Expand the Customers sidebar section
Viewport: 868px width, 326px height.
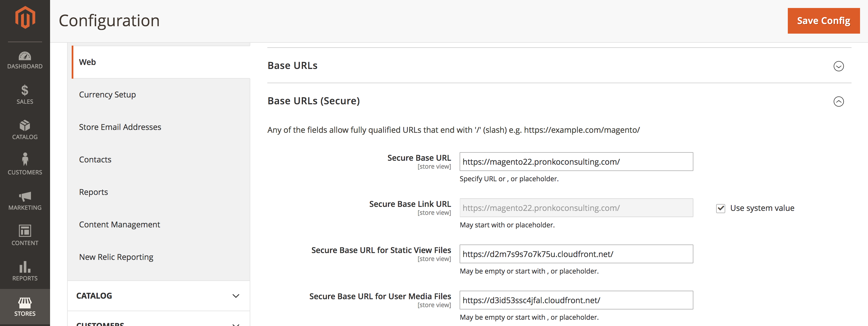click(x=157, y=322)
